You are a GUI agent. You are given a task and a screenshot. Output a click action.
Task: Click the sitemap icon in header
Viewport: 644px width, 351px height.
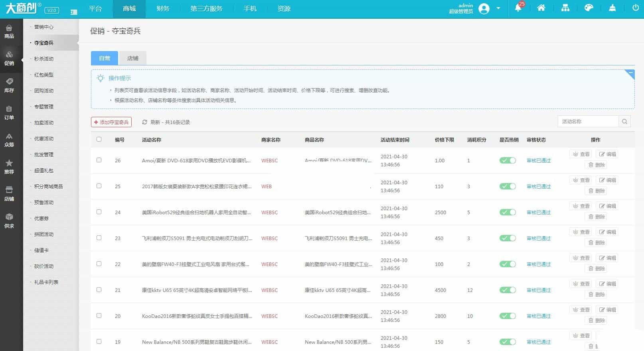(x=565, y=8)
